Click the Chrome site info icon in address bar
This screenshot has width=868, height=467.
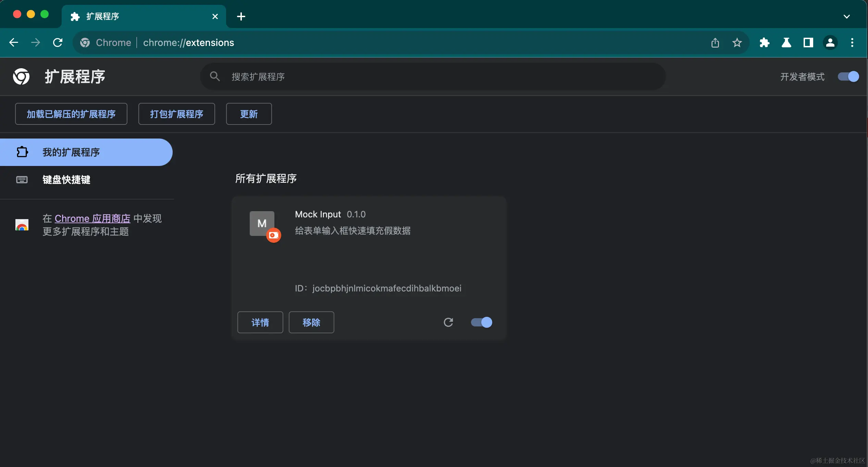[x=85, y=43]
